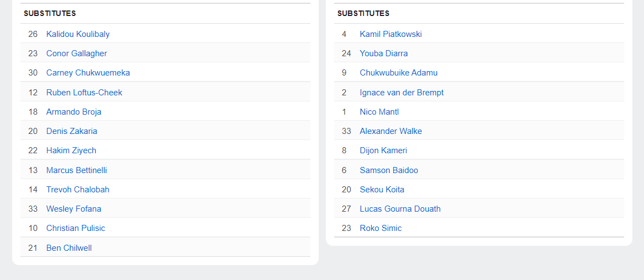The height and width of the screenshot is (280, 644).
Task: Open the Youba Diarra link
Action: (x=384, y=53)
